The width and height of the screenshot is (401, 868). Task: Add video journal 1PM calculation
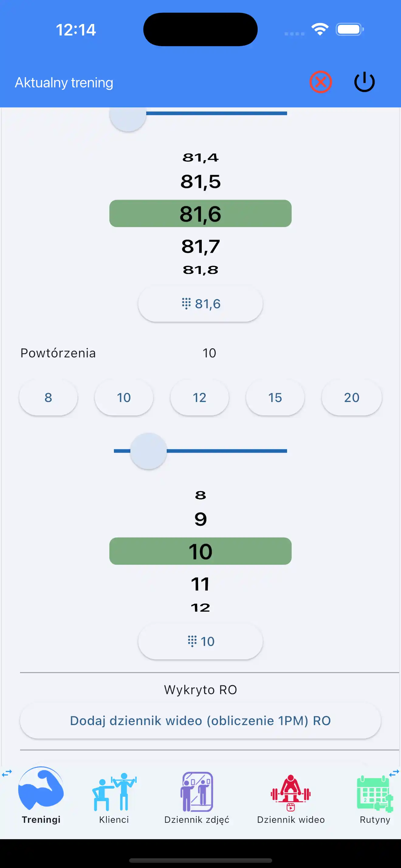pyautogui.click(x=200, y=721)
